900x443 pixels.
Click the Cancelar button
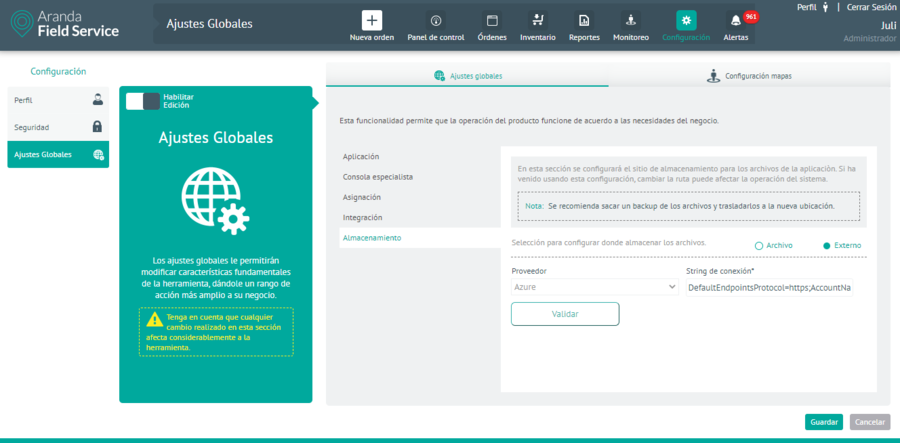[870, 422]
